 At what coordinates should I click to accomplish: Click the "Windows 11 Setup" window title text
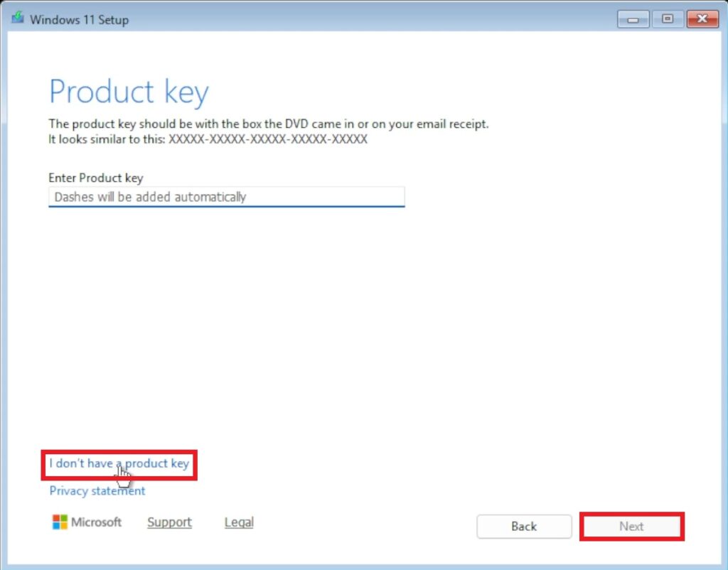[x=80, y=19]
